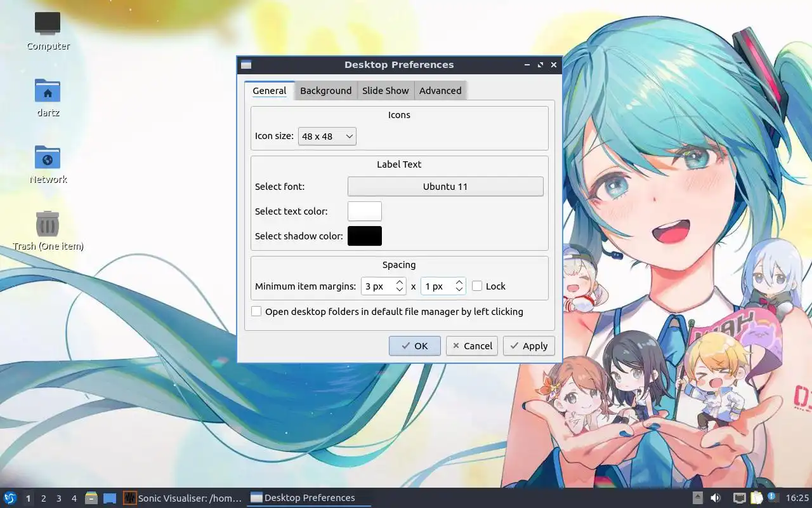Click the update notifier tray icon

pos(772,497)
